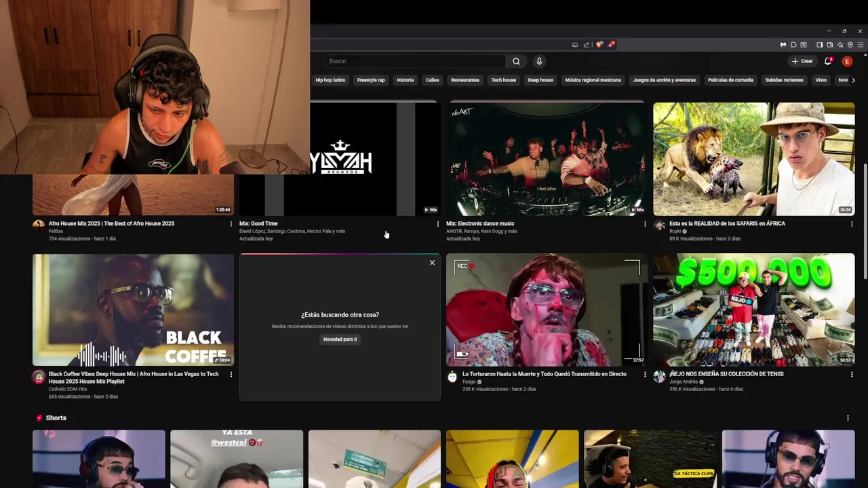This screenshot has width=868, height=488.
Task: Click the "Actualizada hoy" text under Good Time
Action: click(x=256, y=239)
